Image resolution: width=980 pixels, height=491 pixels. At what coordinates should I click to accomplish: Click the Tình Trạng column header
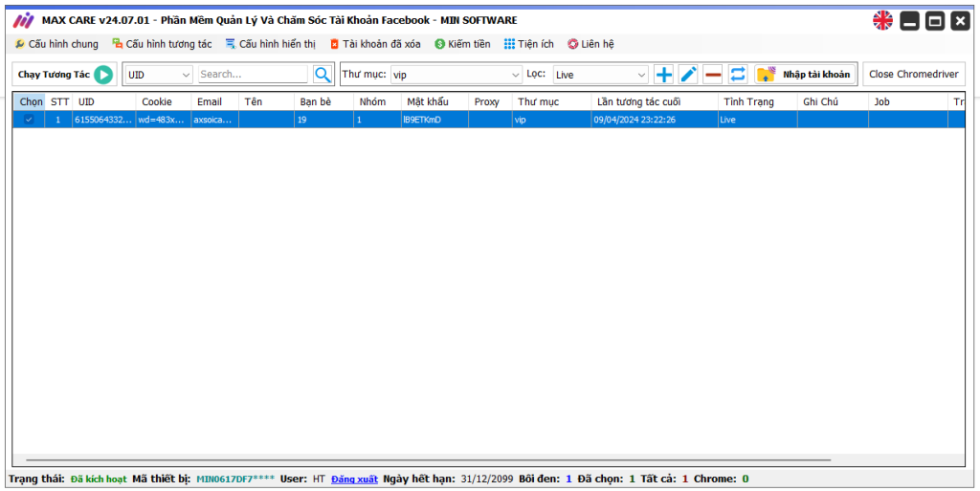[758, 101]
